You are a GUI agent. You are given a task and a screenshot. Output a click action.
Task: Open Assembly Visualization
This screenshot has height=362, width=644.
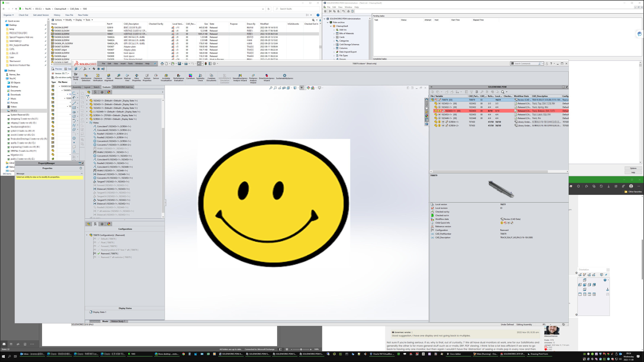click(166, 77)
